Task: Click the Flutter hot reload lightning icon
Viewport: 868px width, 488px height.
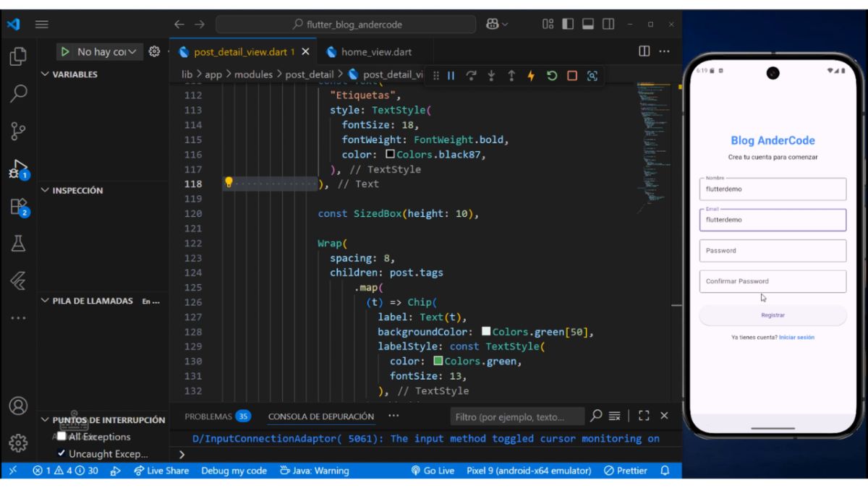Action: point(531,75)
